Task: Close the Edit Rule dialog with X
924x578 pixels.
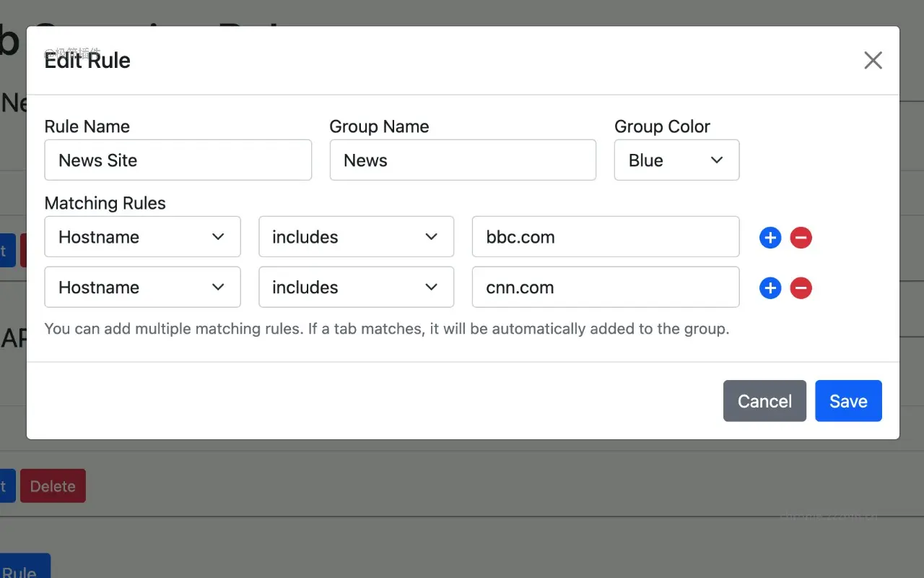Action: coord(873,61)
